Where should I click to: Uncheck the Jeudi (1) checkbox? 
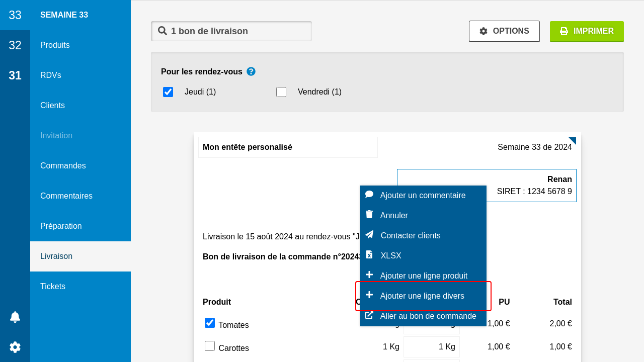pos(168,92)
